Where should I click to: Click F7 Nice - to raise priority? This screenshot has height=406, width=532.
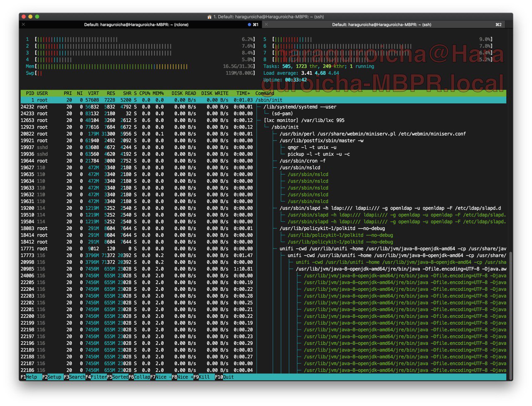(x=161, y=377)
